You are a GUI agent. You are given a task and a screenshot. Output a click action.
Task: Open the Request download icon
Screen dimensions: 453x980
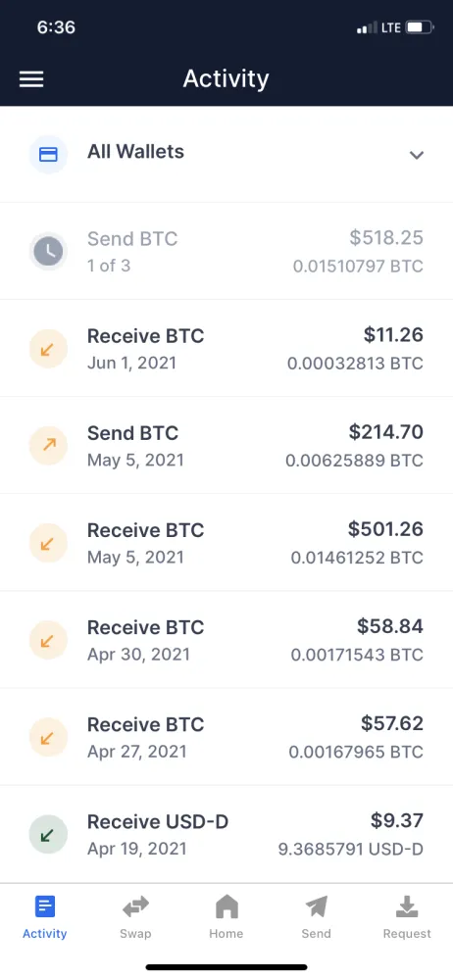407,906
